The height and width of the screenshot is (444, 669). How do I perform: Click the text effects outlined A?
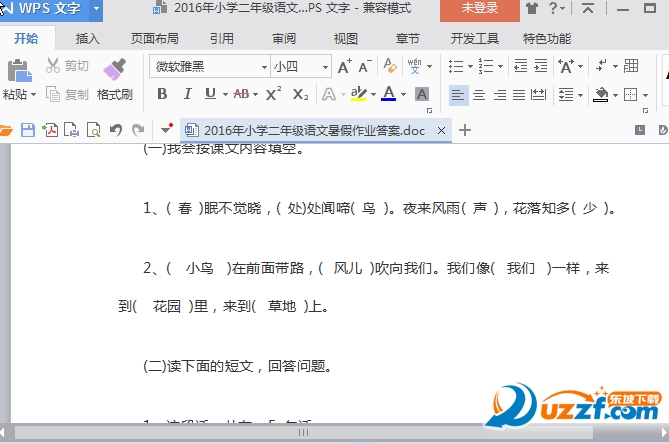(x=329, y=94)
